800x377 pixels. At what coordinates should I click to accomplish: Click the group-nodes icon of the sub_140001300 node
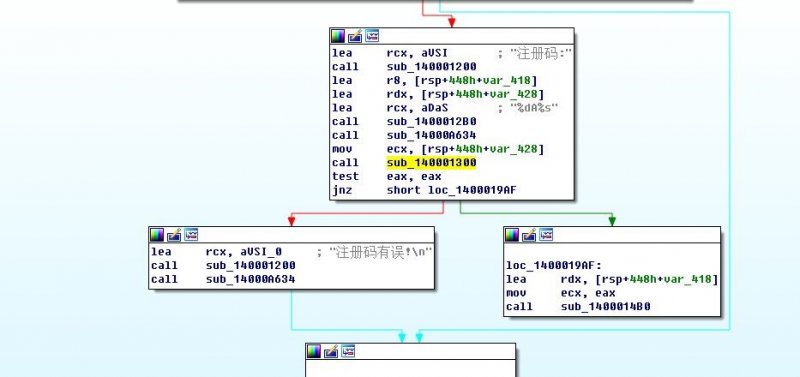pos(372,36)
